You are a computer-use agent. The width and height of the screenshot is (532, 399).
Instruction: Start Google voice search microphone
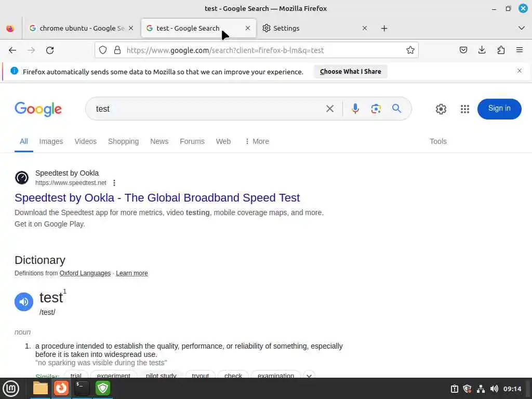[x=355, y=109]
